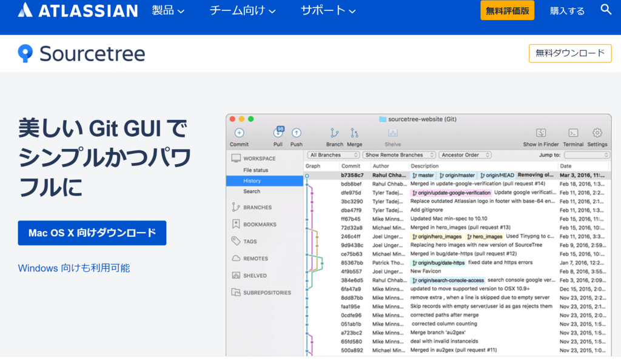Image resolution: width=621 pixels, height=364 pixels.
Task: Click the 購入する link
Action: (x=567, y=11)
